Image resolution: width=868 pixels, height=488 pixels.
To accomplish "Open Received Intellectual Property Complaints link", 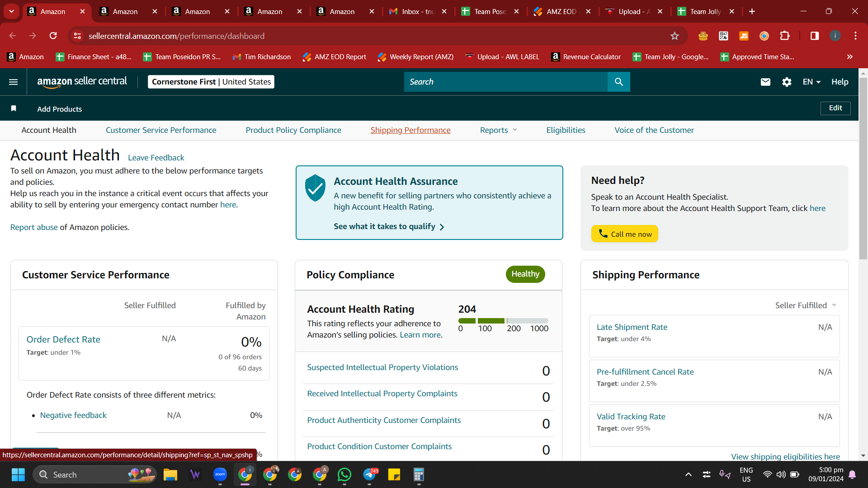I will [x=382, y=394].
